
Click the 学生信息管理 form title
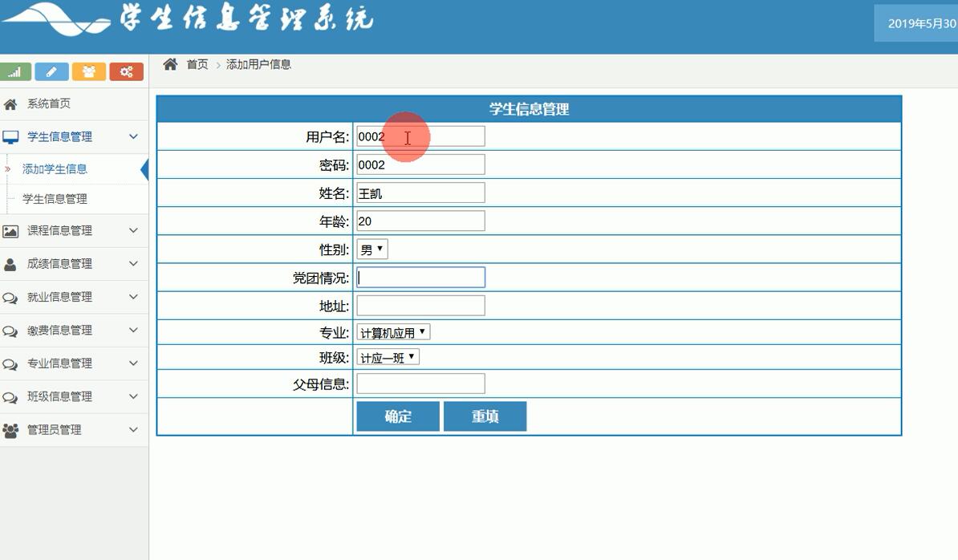point(529,109)
